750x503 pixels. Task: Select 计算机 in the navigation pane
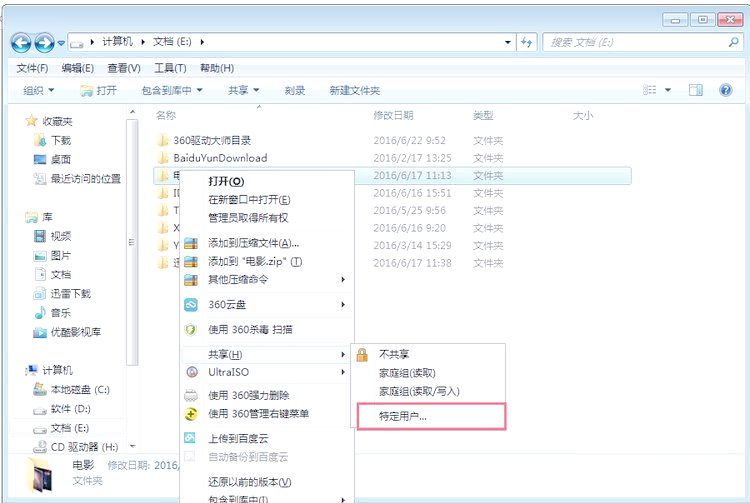point(57,370)
